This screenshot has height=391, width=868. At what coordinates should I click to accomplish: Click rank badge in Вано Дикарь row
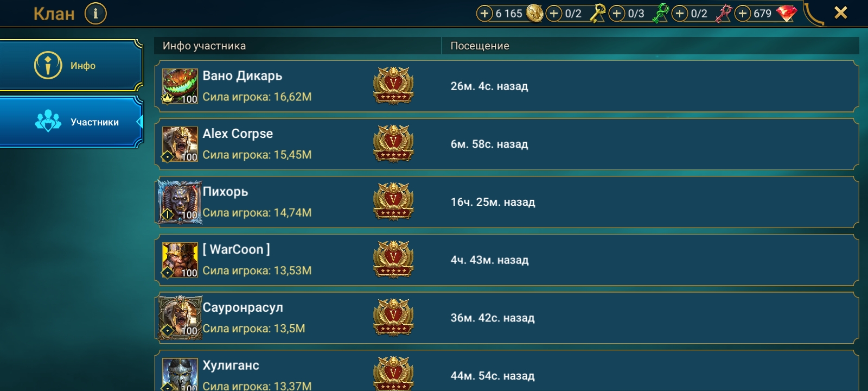[393, 86]
